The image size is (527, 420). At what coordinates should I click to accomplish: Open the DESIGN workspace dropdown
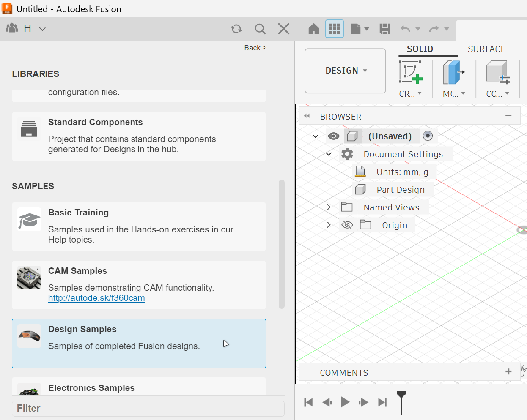345,71
